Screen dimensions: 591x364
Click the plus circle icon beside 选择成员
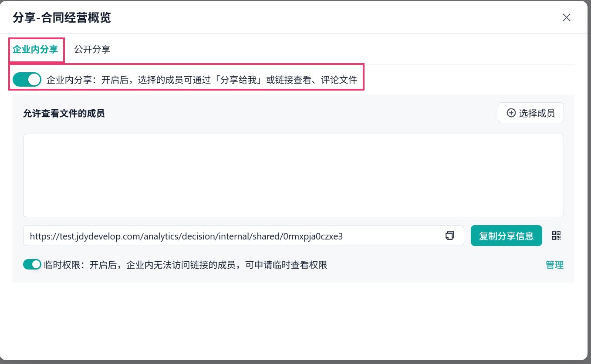click(x=511, y=113)
